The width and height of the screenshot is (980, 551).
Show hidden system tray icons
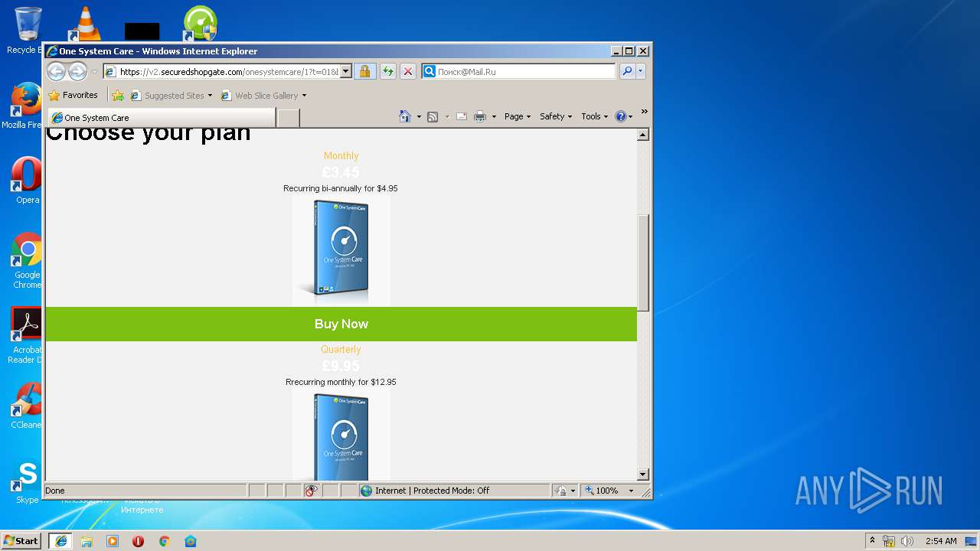(872, 540)
